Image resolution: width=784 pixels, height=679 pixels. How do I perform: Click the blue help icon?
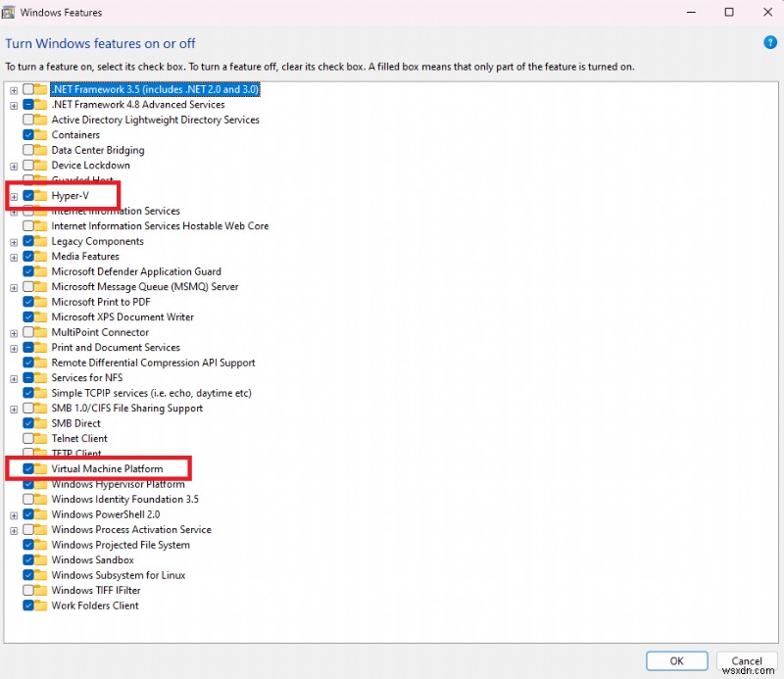pyautogui.click(x=770, y=43)
